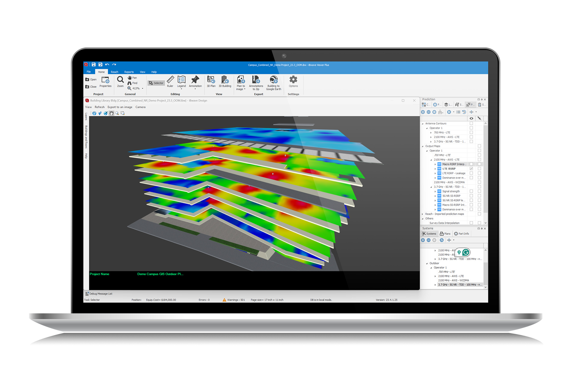Switch to the Plans tab

(x=445, y=234)
